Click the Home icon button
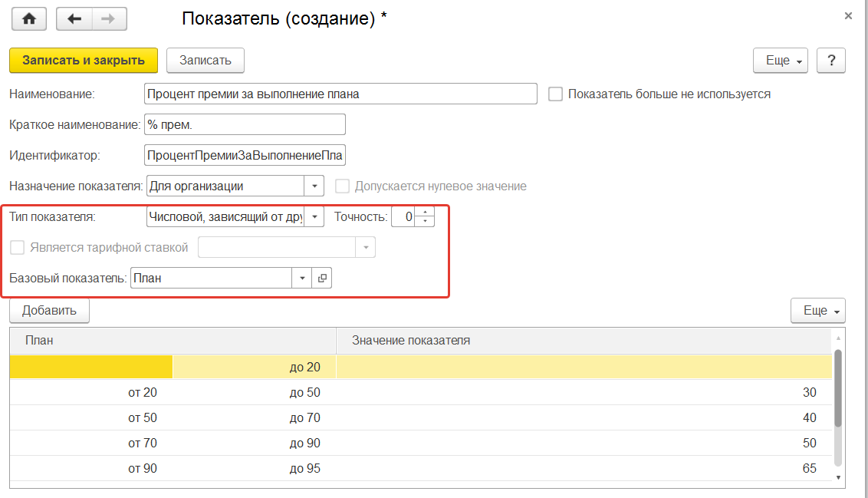 [29, 19]
